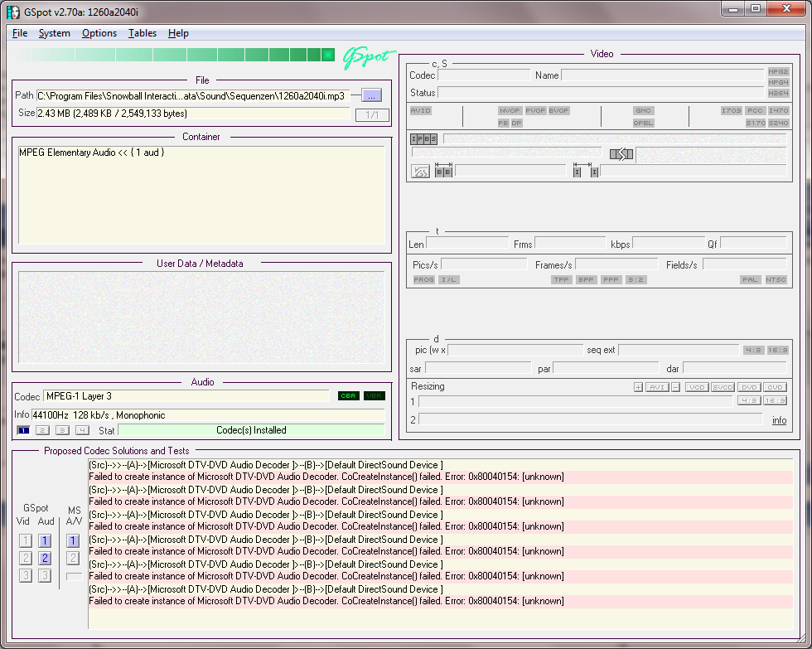
Task: Select audio stream 2 button
Action: pos(42,430)
